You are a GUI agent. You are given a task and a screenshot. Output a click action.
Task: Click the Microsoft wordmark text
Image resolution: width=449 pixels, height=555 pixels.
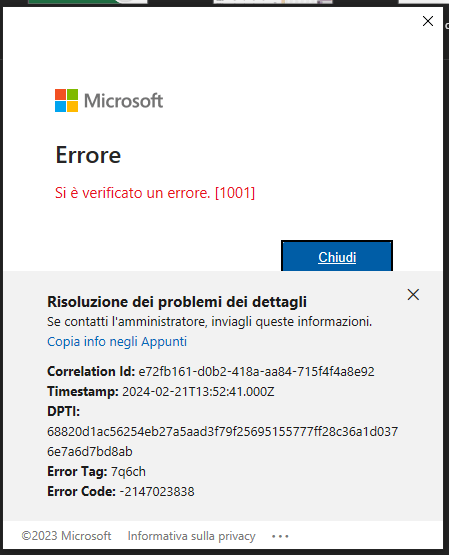123,101
